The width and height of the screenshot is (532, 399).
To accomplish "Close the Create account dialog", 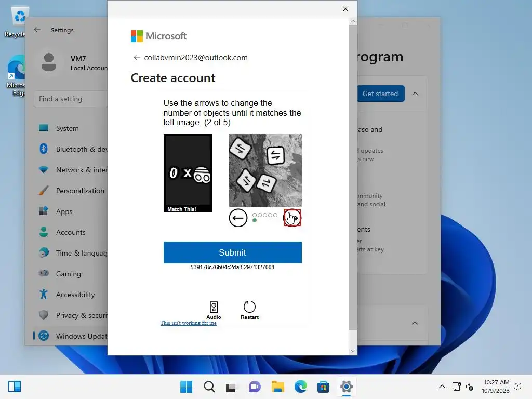I will coord(345,9).
